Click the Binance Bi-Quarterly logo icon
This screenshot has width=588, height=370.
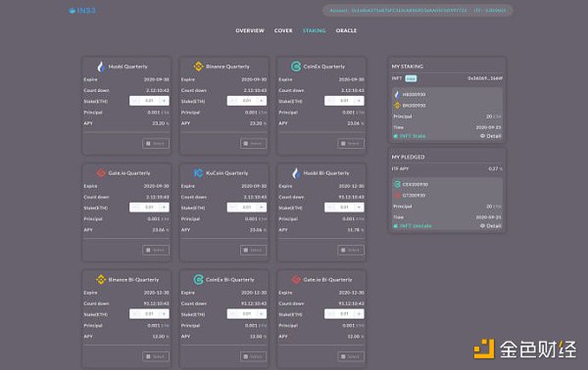tap(101, 280)
